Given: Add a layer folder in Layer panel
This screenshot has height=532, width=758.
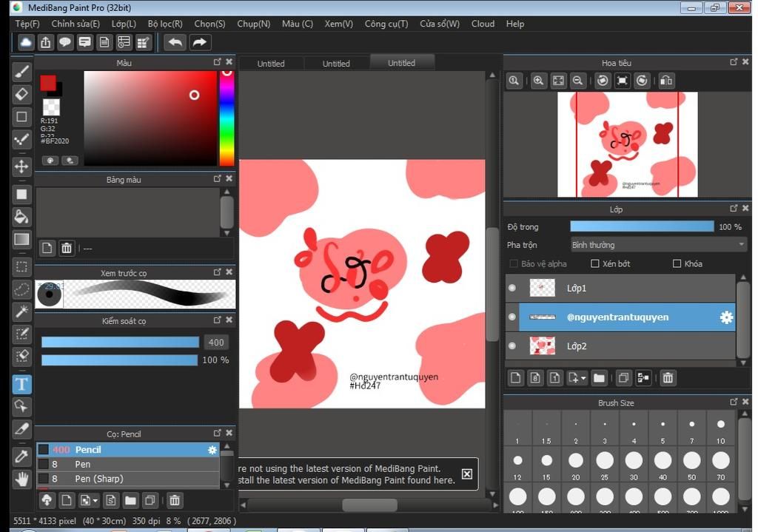Looking at the screenshot, I should tap(599, 378).
